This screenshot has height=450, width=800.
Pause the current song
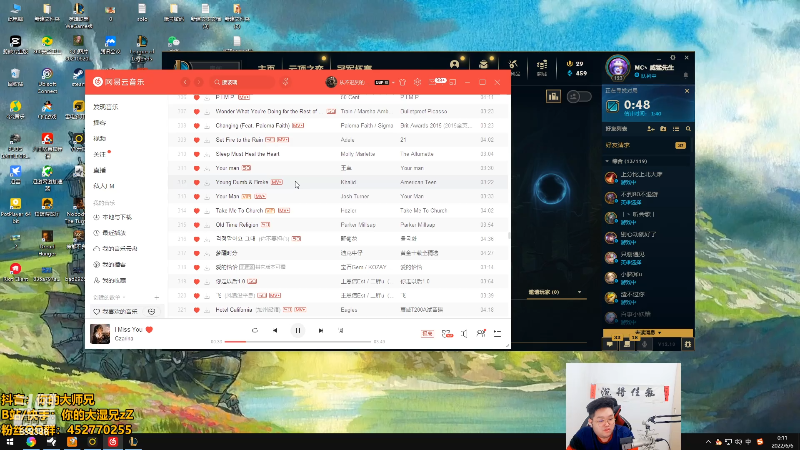click(x=298, y=331)
